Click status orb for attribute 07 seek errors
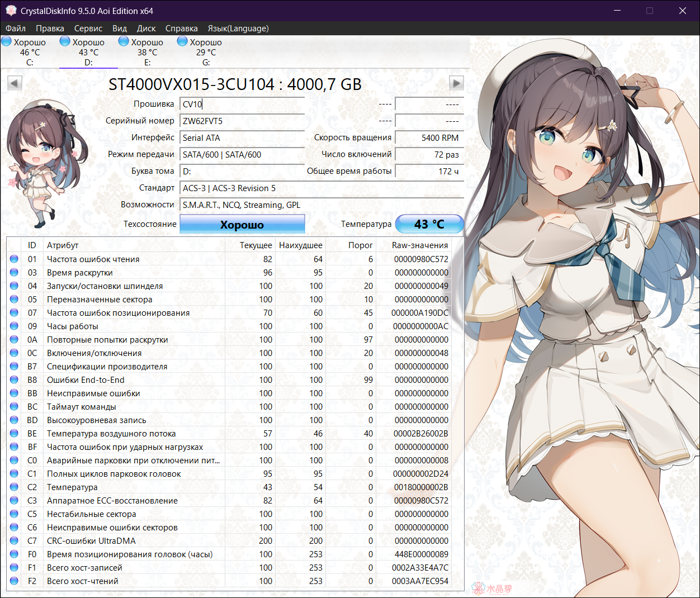 tap(14, 312)
